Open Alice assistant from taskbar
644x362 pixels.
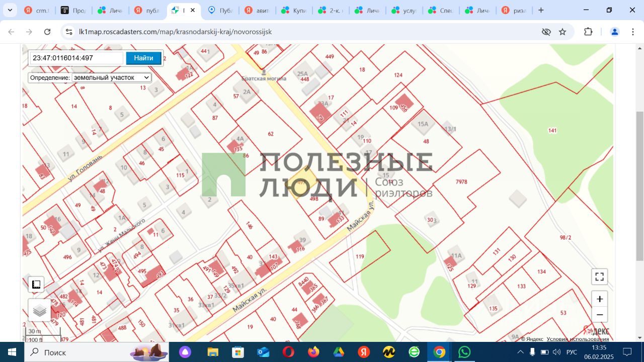coord(186,352)
